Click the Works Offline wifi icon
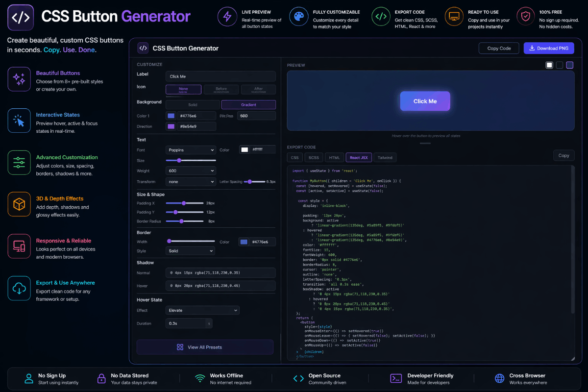This screenshot has width=588, height=392. click(200, 378)
